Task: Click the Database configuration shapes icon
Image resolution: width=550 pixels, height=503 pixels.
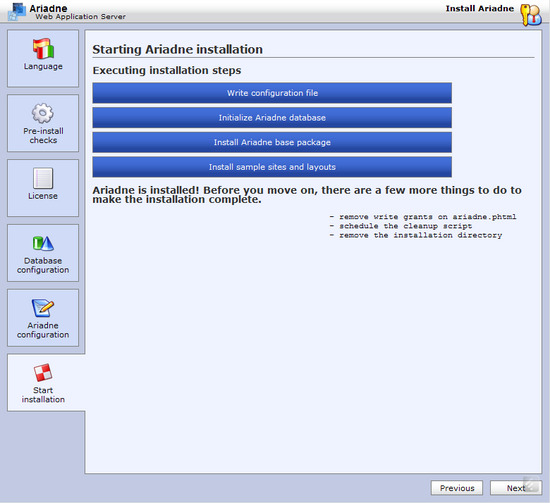Action: point(43,243)
